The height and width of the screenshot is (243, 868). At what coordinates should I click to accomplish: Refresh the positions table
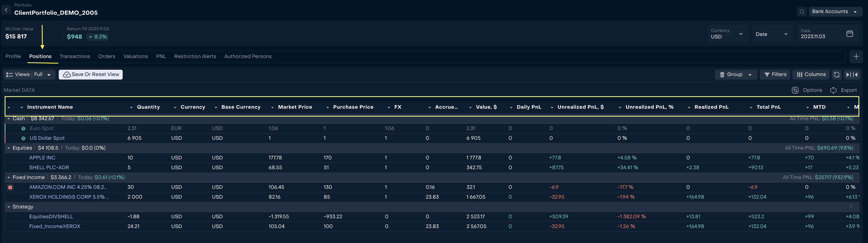(x=836, y=75)
